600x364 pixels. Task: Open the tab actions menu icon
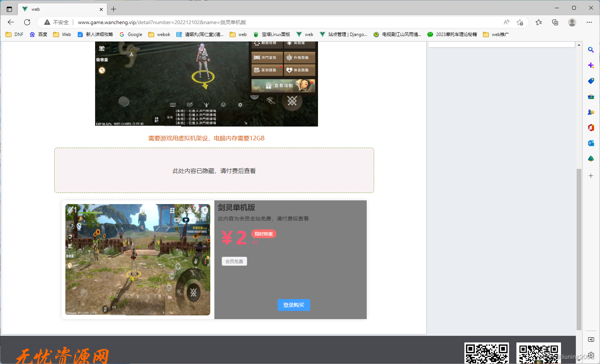click(9, 9)
